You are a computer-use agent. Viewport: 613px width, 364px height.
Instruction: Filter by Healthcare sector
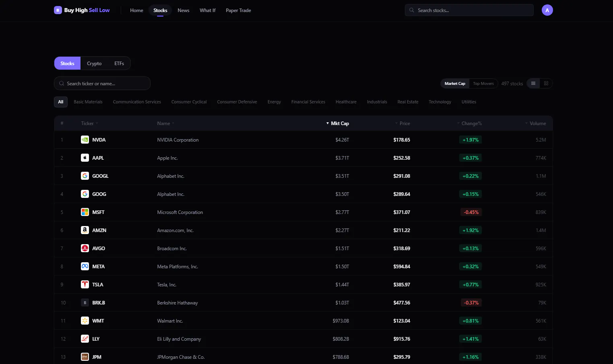[x=346, y=102]
